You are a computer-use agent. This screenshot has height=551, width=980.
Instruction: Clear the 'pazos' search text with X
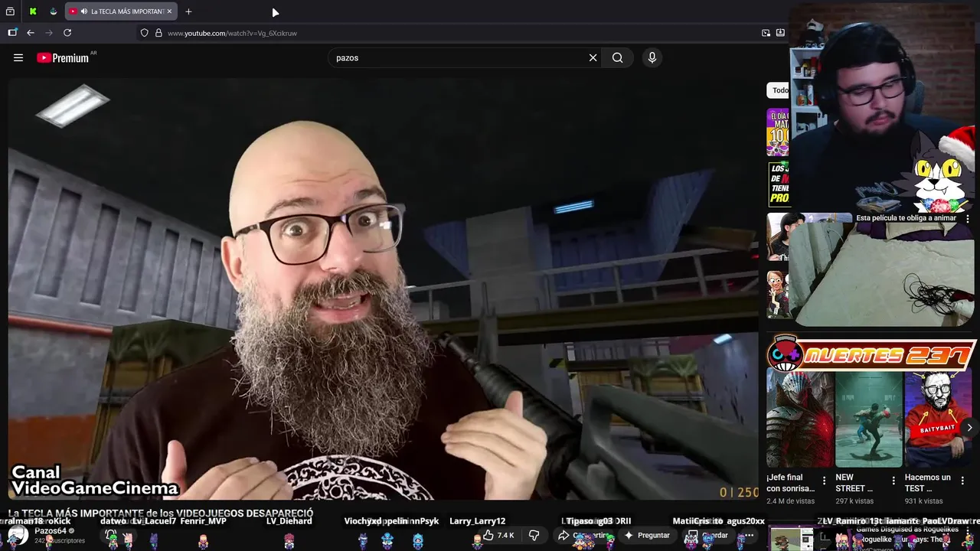click(593, 57)
